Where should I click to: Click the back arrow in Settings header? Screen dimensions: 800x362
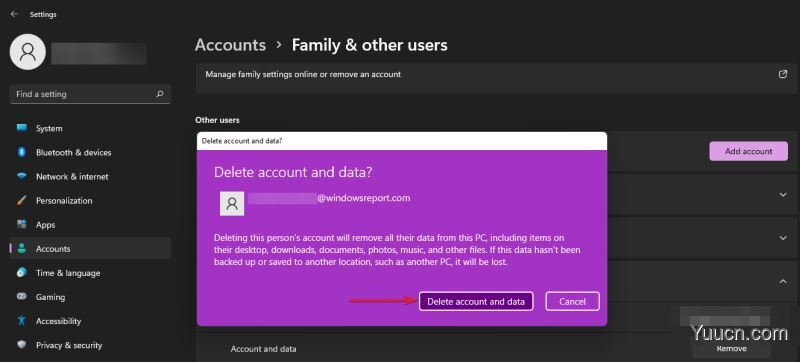coord(14,14)
